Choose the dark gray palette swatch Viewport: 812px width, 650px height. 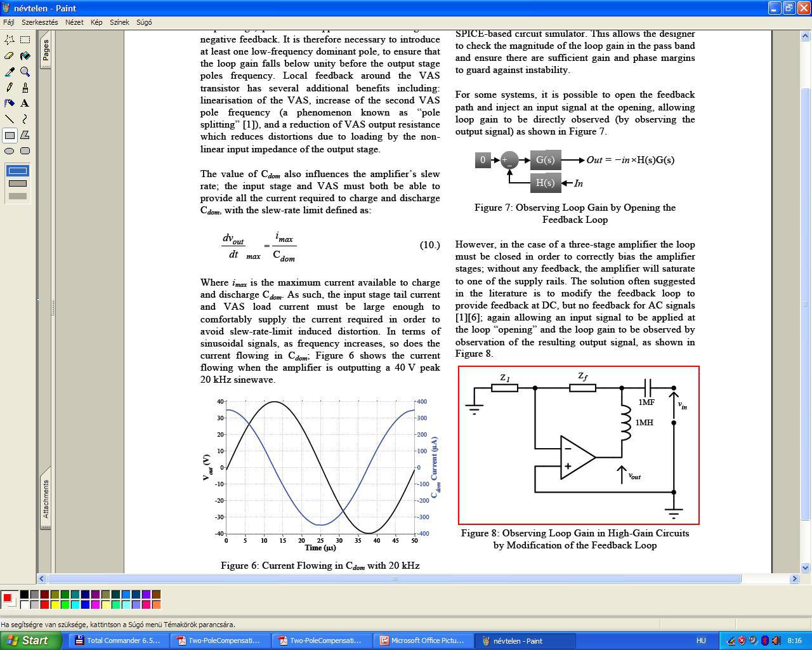(34, 595)
